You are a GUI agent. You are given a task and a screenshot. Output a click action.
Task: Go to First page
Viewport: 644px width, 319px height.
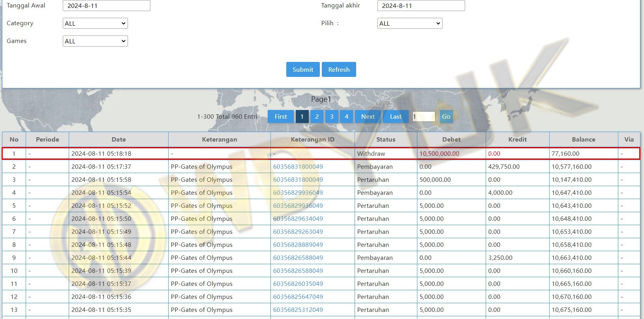pos(281,116)
